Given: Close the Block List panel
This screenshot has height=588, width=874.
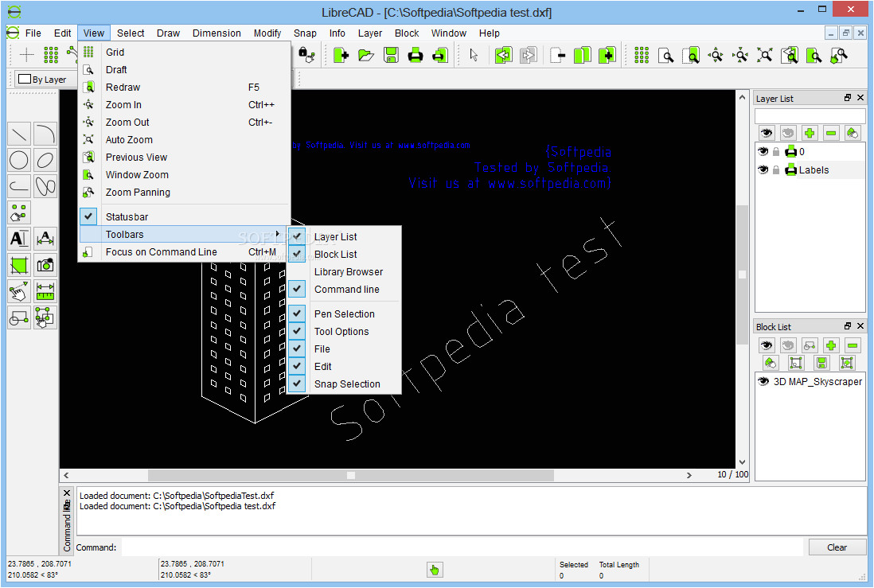Looking at the screenshot, I should (860, 326).
